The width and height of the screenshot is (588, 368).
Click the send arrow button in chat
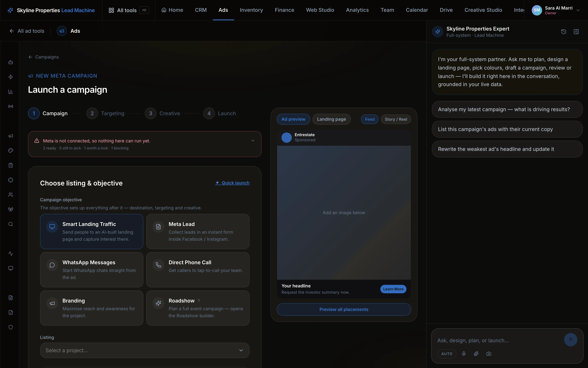pos(571,339)
